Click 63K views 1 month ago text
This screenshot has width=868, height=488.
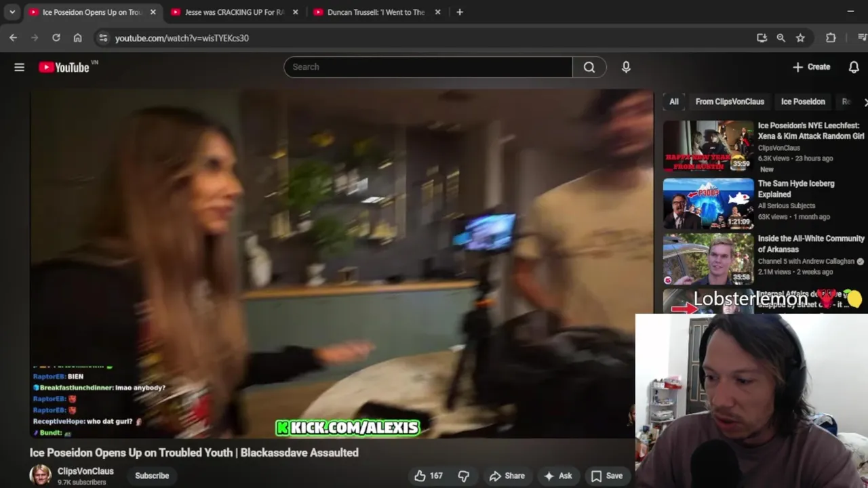point(794,217)
